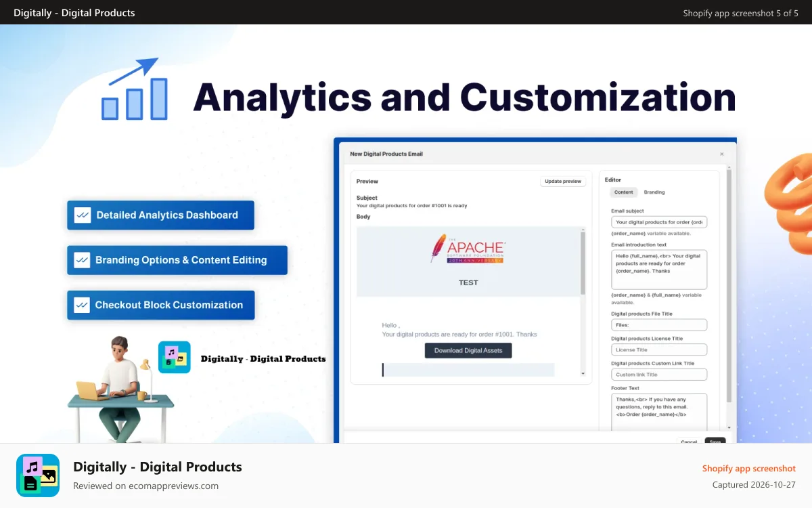Image resolution: width=812 pixels, height=508 pixels.
Task: Click the orange 'Shopify app screenshot' label
Action: pyautogui.click(x=749, y=468)
